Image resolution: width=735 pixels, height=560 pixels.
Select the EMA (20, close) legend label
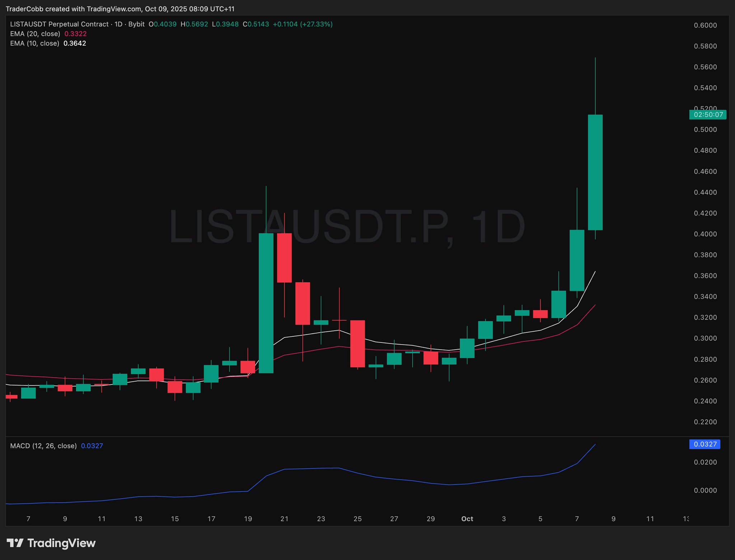pyautogui.click(x=35, y=34)
